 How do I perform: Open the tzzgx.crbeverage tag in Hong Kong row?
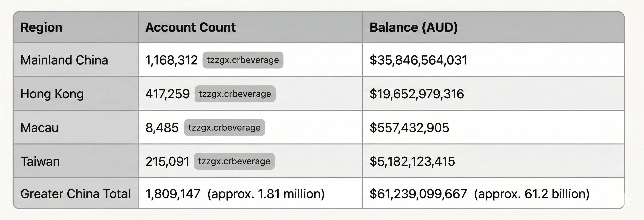pos(235,94)
